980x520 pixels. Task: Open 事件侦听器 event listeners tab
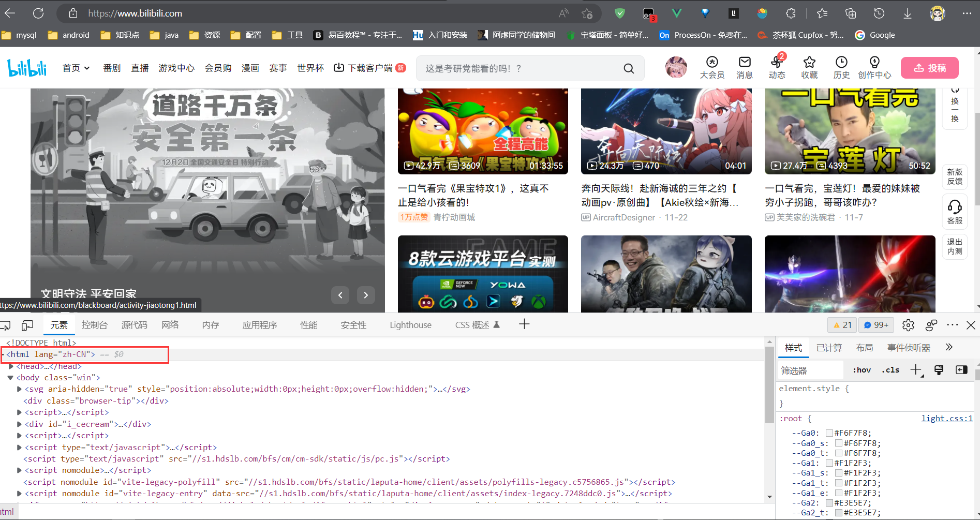pos(909,348)
